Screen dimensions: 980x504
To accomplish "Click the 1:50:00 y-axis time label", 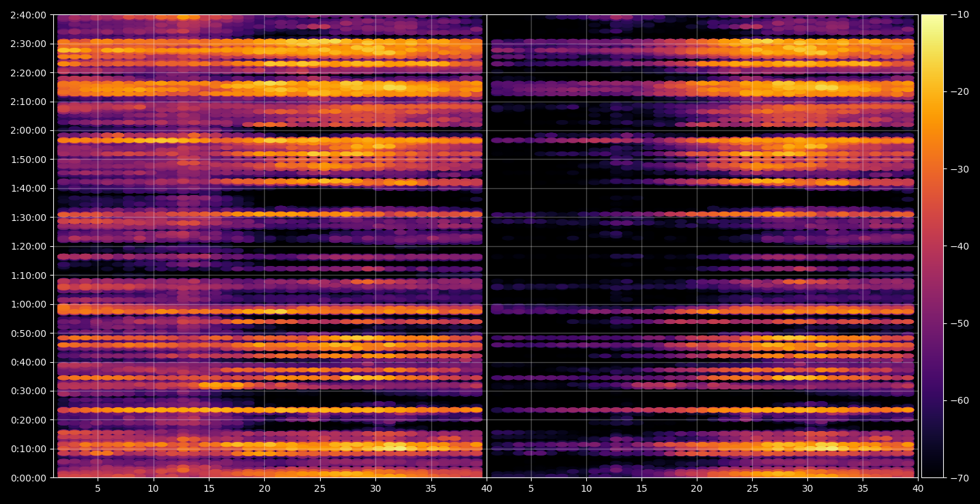I will [29, 160].
